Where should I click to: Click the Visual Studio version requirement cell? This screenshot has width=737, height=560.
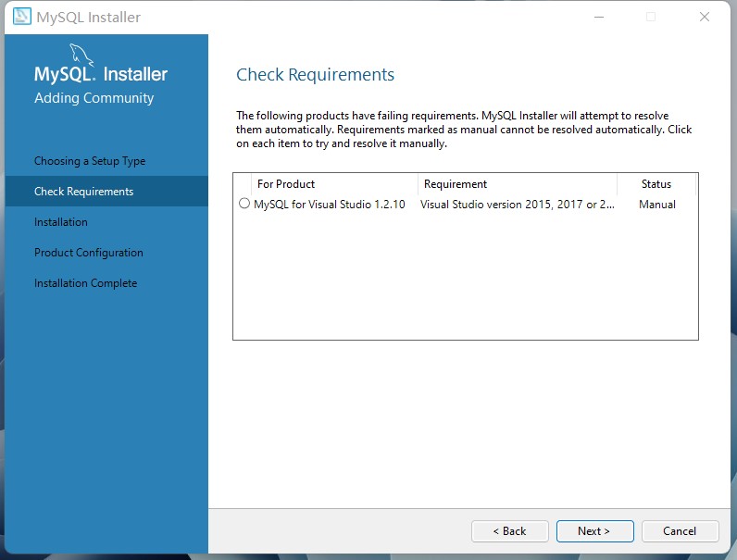pos(517,205)
